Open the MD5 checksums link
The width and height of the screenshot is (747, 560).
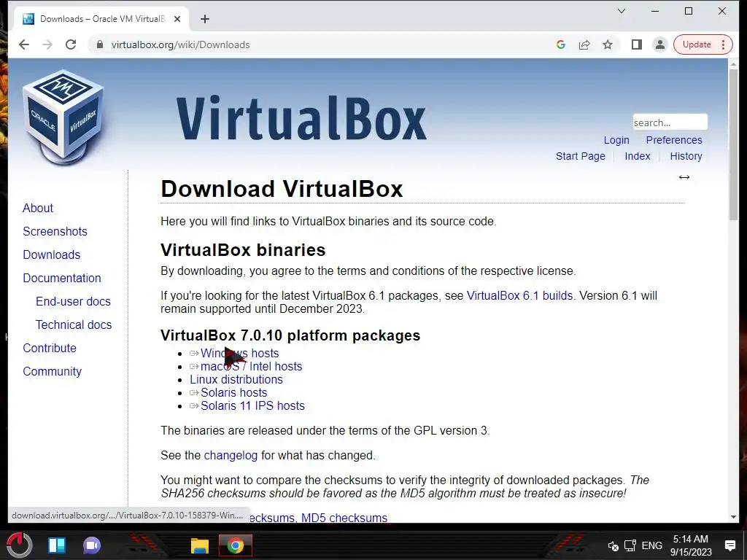(344, 518)
